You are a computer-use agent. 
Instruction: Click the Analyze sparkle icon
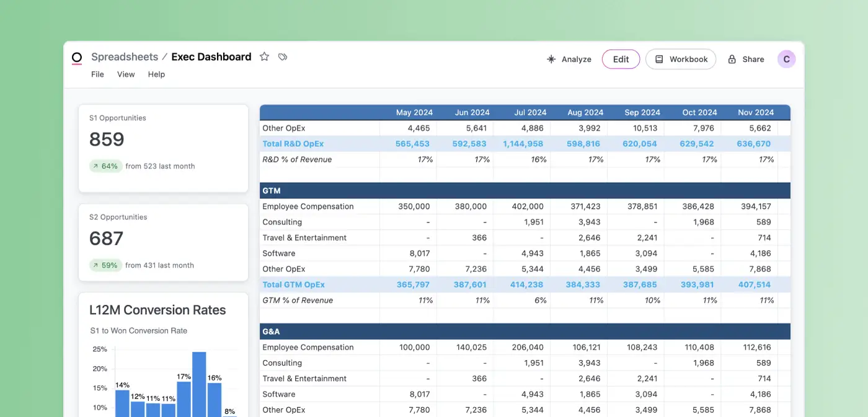coord(551,59)
